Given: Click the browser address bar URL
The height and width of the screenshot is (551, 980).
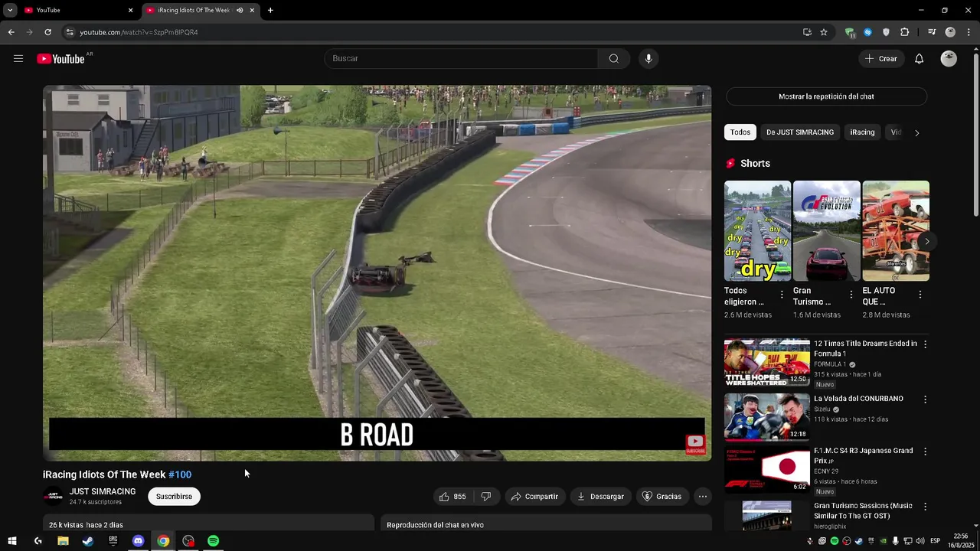Looking at the screenshot, I should (x=139, y=32).
